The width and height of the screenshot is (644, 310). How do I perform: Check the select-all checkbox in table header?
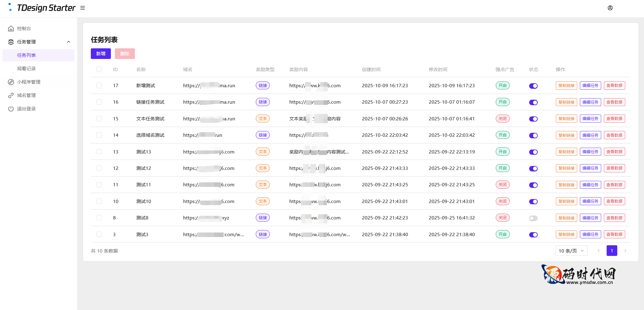[x=99, y=69]
